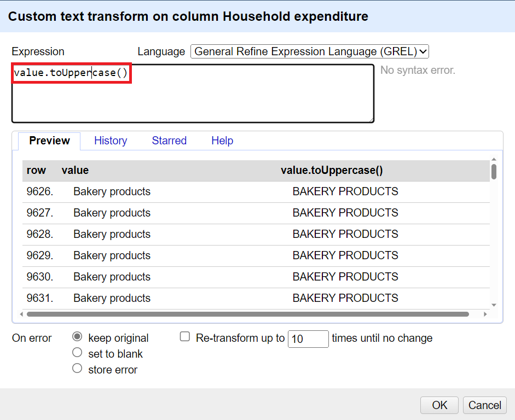
Task: Select the 'keep original' error option
Action: 77,337
